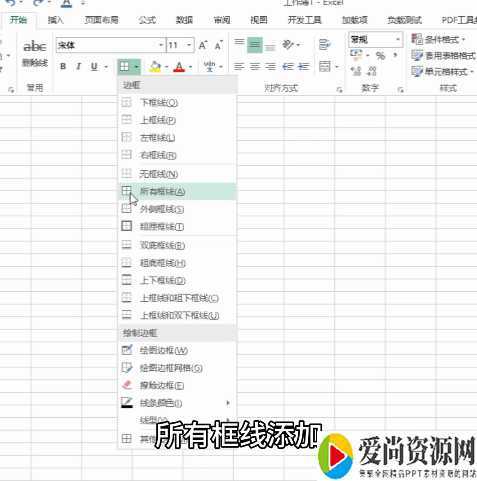
Task: Switch to the 审阅 ribbon tab
Action: point(222,20)
